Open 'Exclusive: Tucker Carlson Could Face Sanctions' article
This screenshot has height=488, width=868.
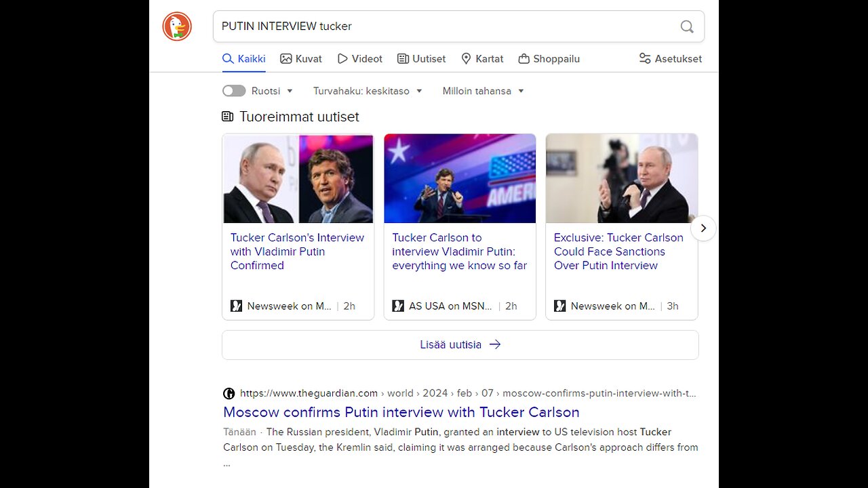(618, 251)
